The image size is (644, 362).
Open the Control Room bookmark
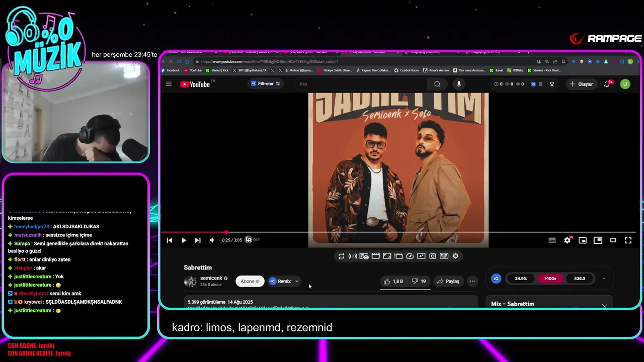pos(407,70)
